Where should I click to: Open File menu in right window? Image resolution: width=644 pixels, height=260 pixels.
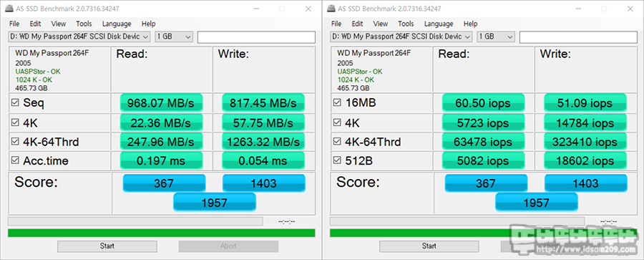coord(336,24)
